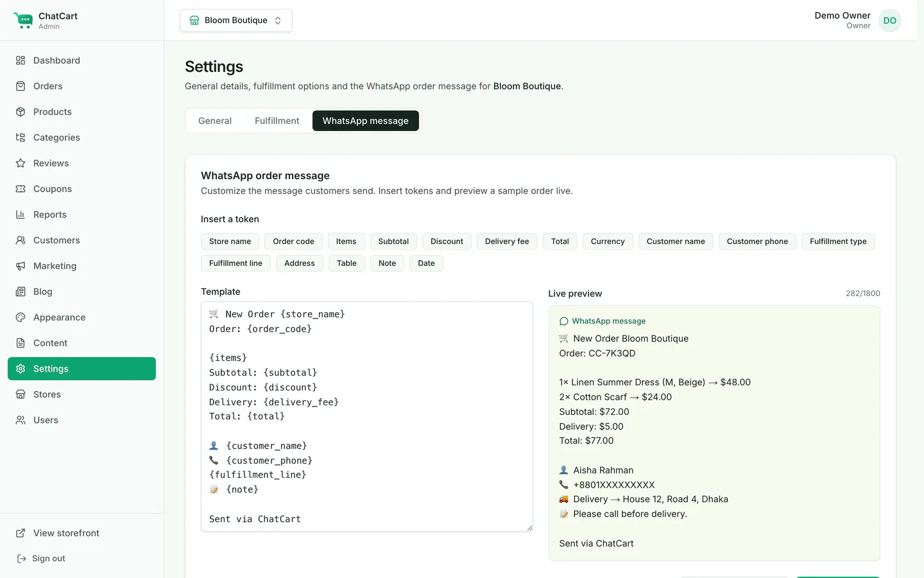Open the Settings sidebar item

(81, 369)
